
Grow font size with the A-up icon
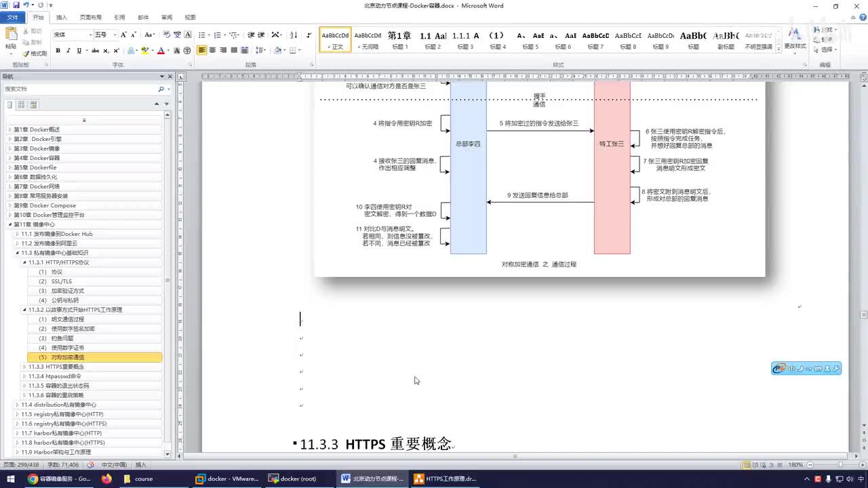(123, 35)
